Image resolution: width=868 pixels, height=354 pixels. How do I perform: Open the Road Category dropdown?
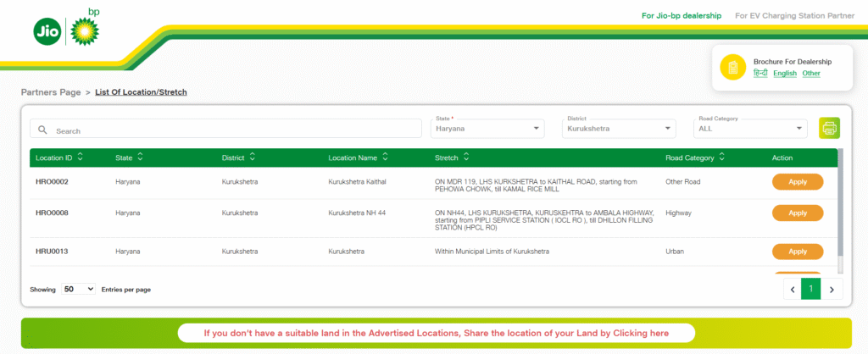[x=750, y=130]
